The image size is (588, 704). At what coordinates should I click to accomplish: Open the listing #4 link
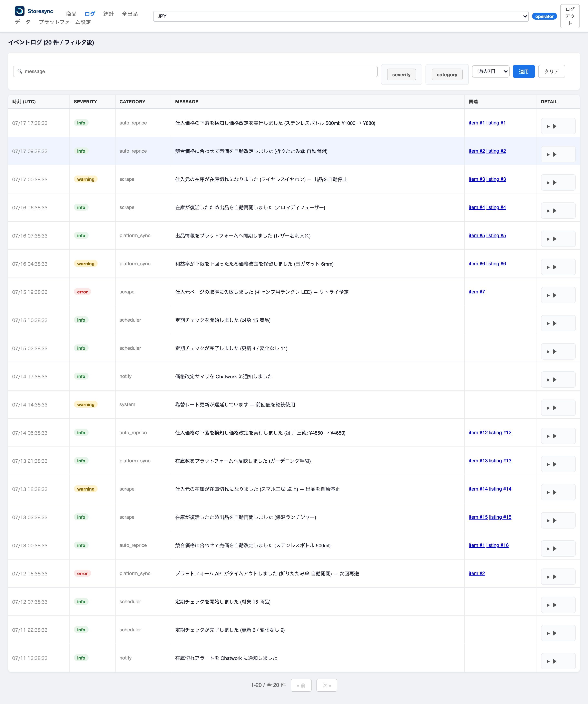tap(496, 207)
